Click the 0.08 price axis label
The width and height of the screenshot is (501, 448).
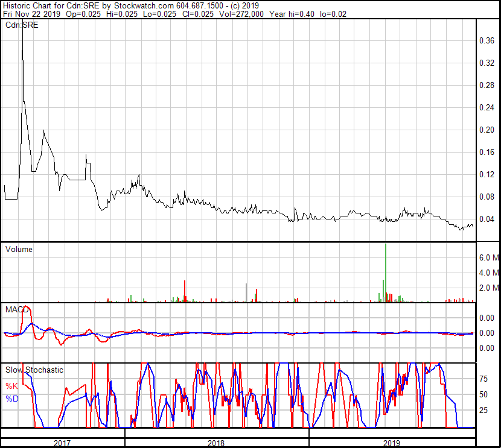[487, 197]
